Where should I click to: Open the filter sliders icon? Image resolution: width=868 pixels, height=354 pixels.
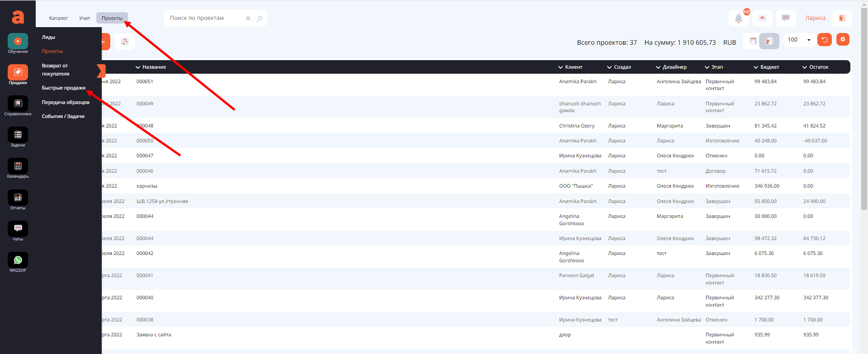[125, 42]
